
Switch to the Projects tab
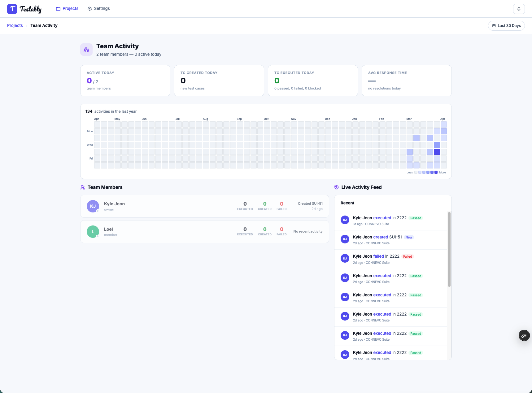click(67, 9)
